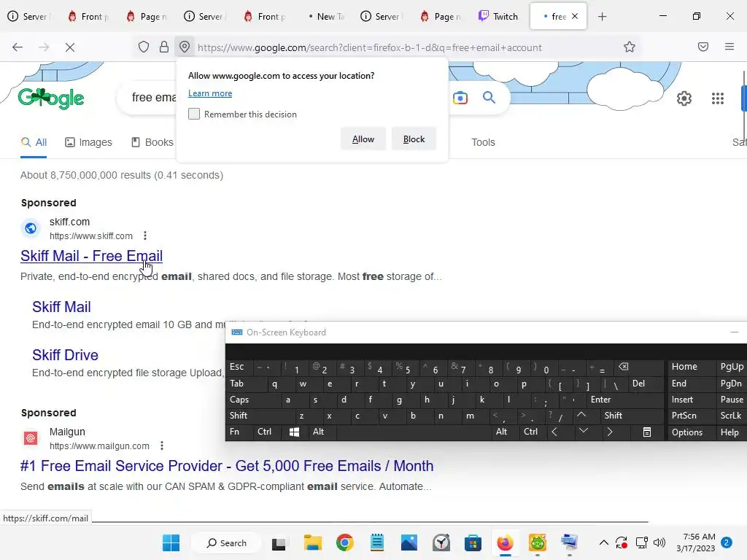Open the Firefox application menu
Screen dimensions: 747x560
(729, 47)
